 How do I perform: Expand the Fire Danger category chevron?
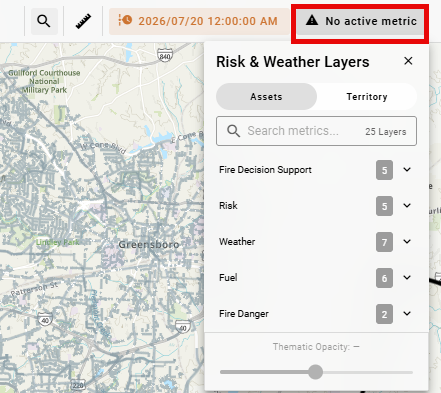(407, 314)
